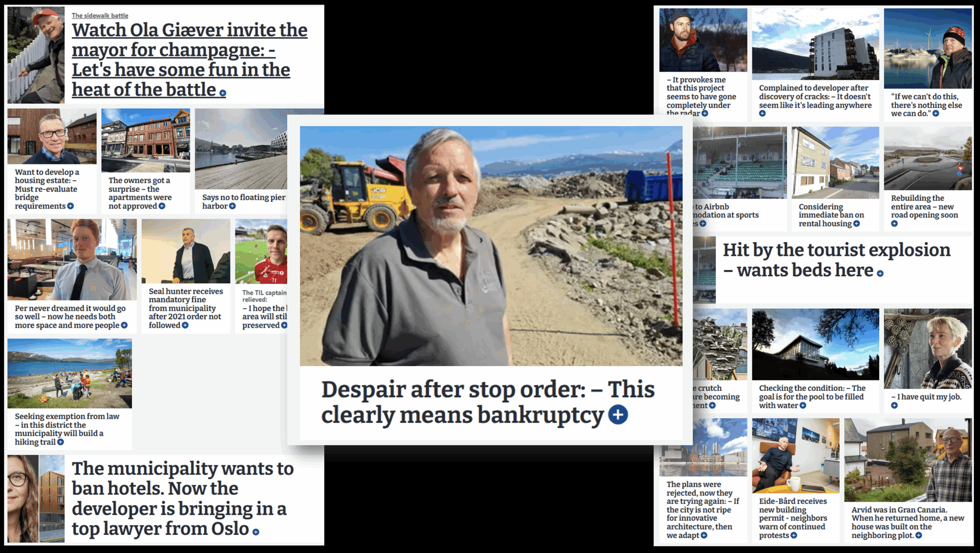Click the plus icon after "build a hiking trail"

pyautogui.click(x=60, y=442)
